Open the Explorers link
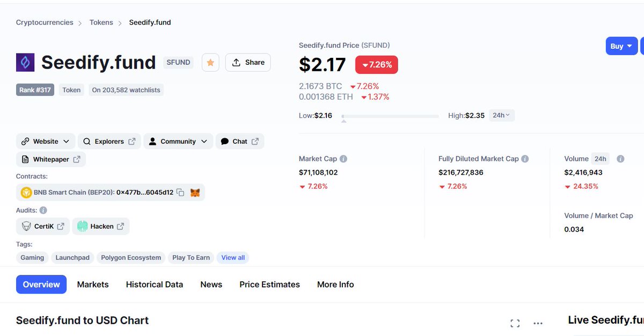Viewport: 644px width, 336px height. 109,141
